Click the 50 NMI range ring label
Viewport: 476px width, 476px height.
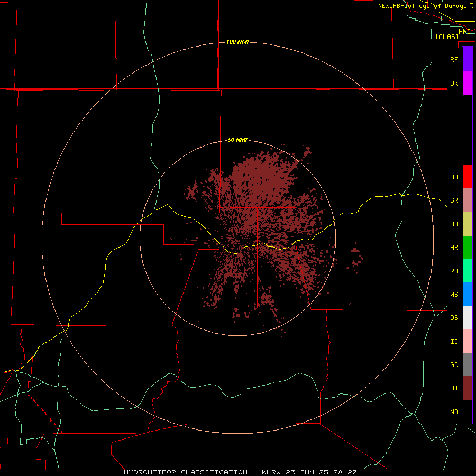[x=237, y=140]
